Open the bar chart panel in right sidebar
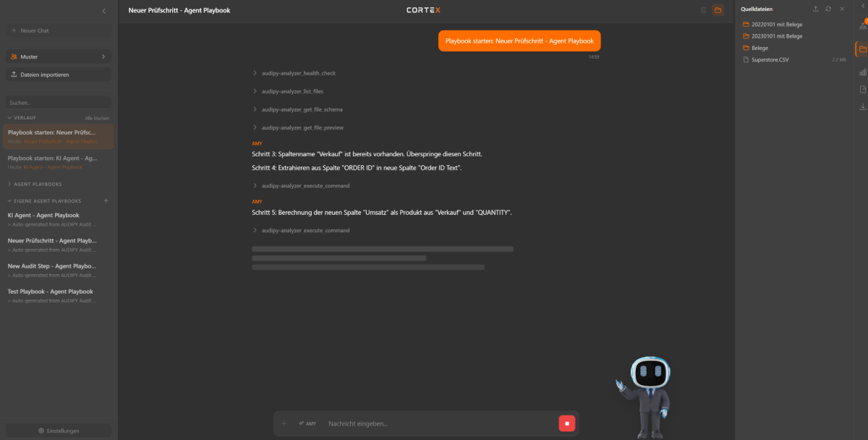The height and width of the screenshot is (440, 868). pyautogui.click(x=862, y=72)
